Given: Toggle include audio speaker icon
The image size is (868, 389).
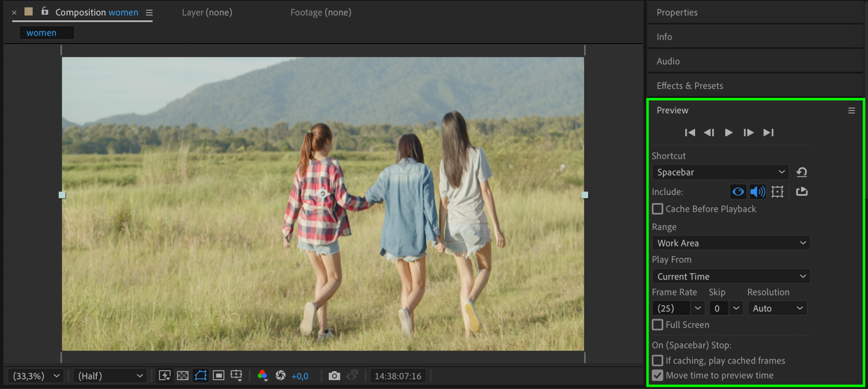Looking at the screenshot, I should coord(757,192).
